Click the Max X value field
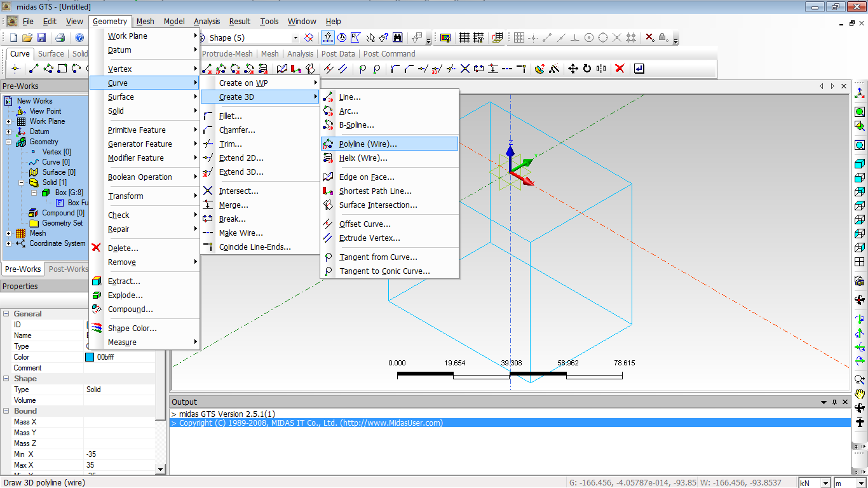Image resolution: width=868 pixels, height=488 pixels. click(119, 465)
